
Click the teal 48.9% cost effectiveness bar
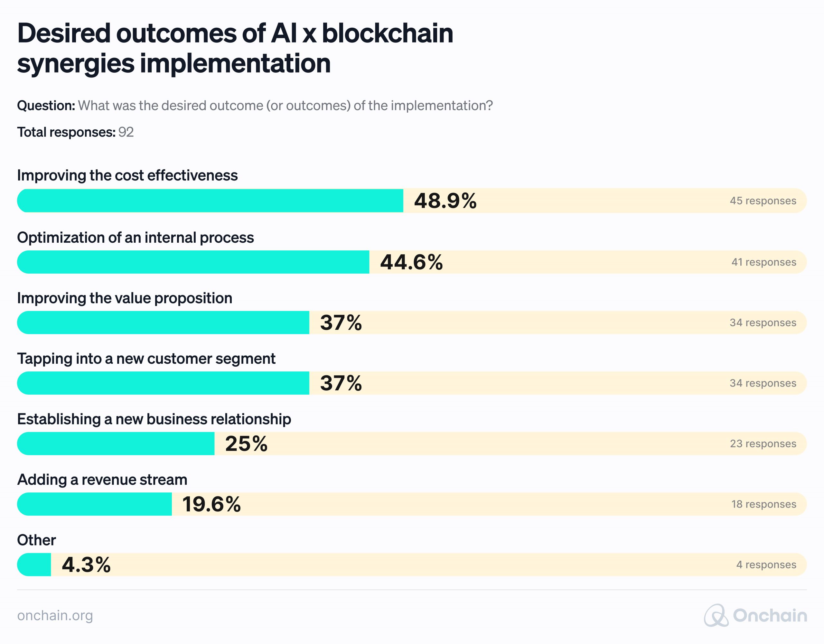click(210, 201)
